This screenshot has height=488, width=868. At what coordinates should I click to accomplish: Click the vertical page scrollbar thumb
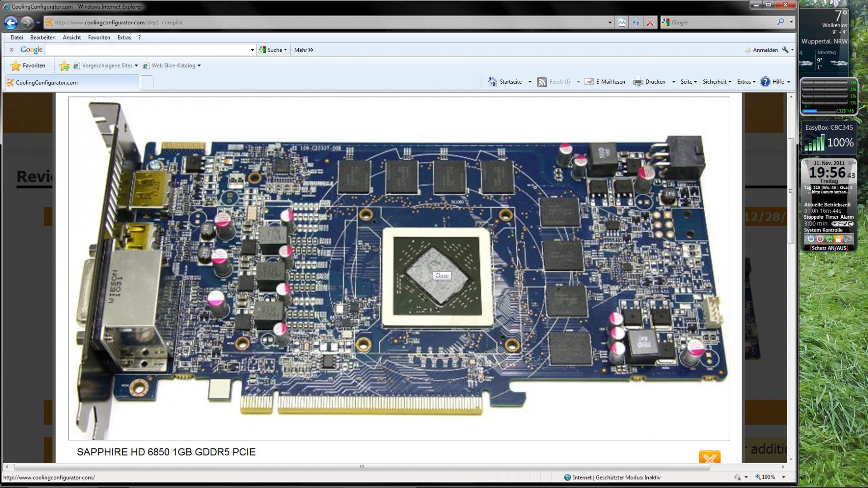[x=791, y=191]
